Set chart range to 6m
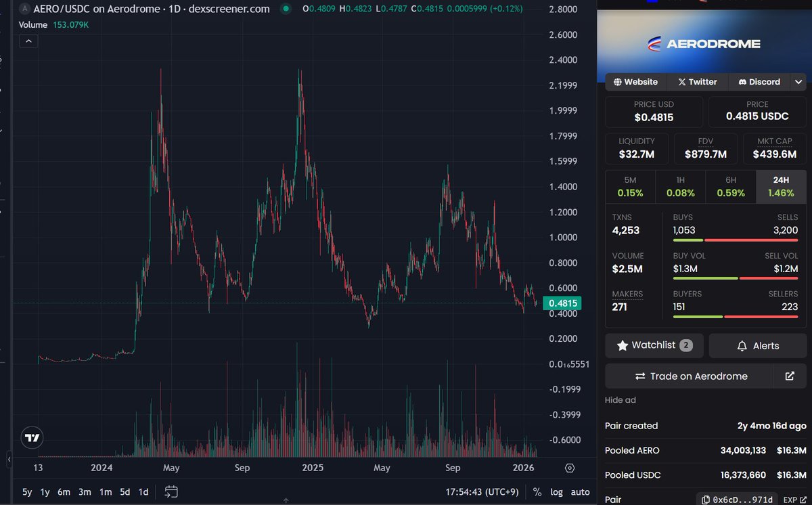The width and height of the screenshot is (812, 505). click(64, 492)
